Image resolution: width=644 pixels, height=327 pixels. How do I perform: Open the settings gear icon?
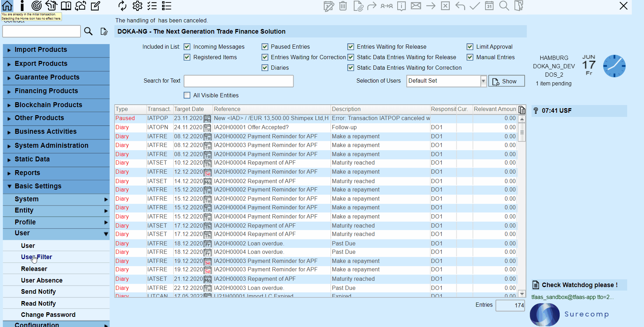(x=137, y=6)
